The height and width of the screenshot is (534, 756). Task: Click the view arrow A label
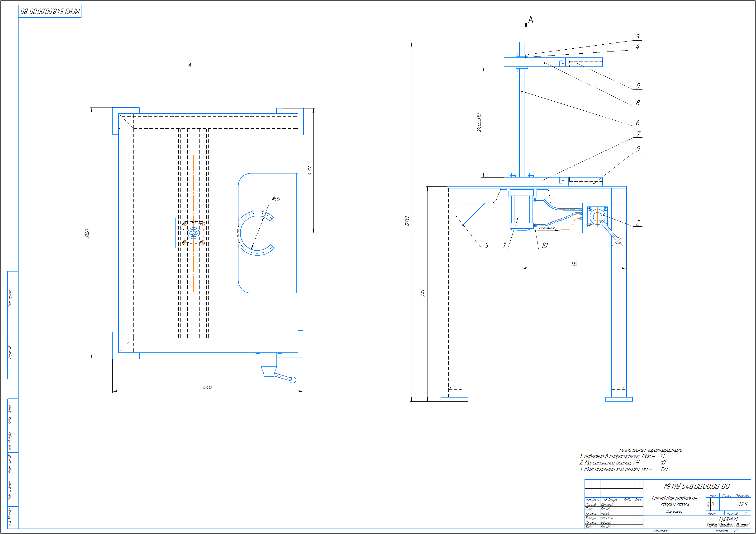(x=530, y=20)
